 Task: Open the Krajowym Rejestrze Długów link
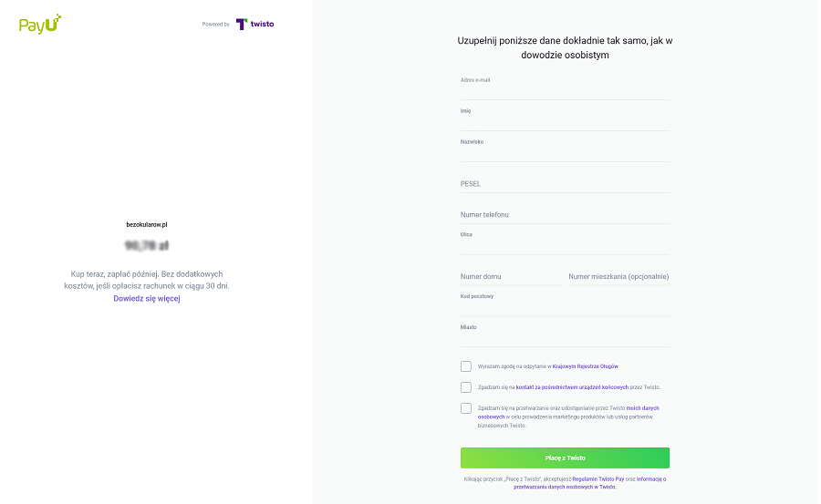(586, 366)
